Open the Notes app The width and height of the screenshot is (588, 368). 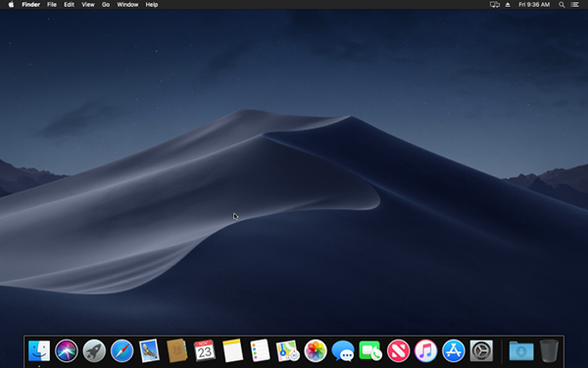pos(232,350)
